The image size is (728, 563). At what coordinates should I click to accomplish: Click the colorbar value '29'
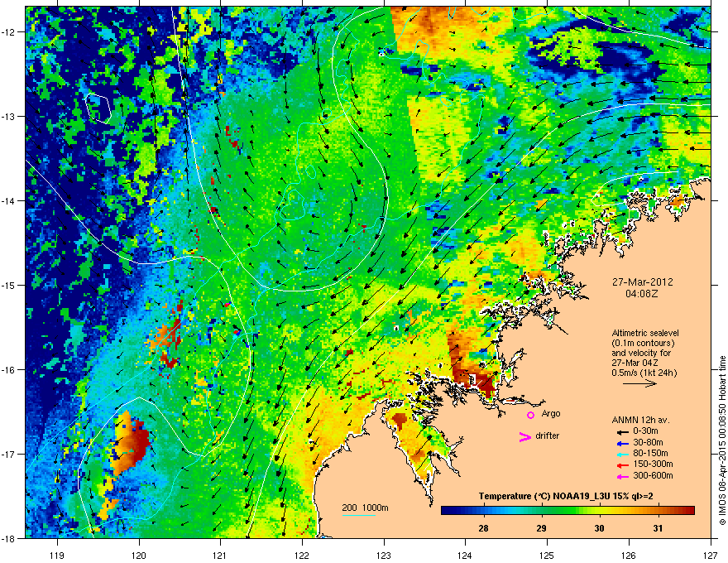click(541, 528)
